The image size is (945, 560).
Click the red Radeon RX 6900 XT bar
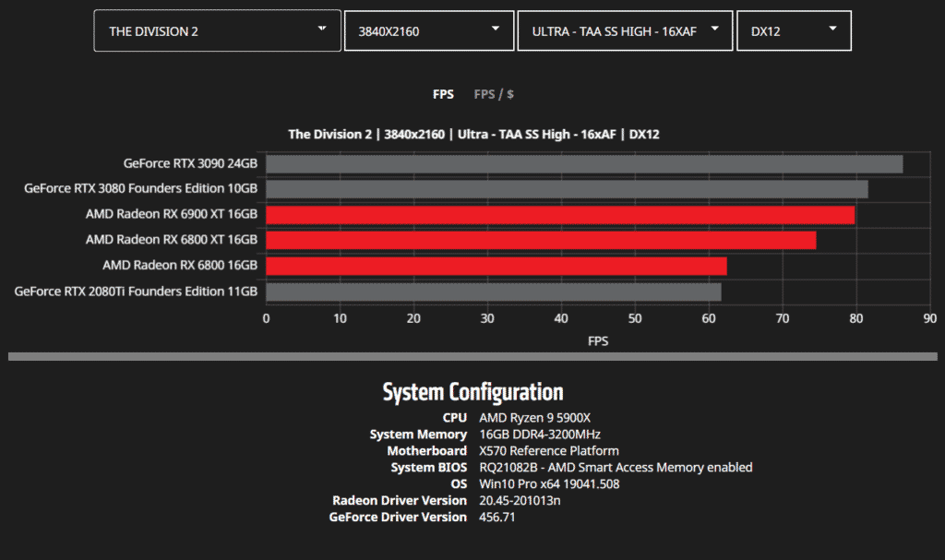(x=559, y=215)
